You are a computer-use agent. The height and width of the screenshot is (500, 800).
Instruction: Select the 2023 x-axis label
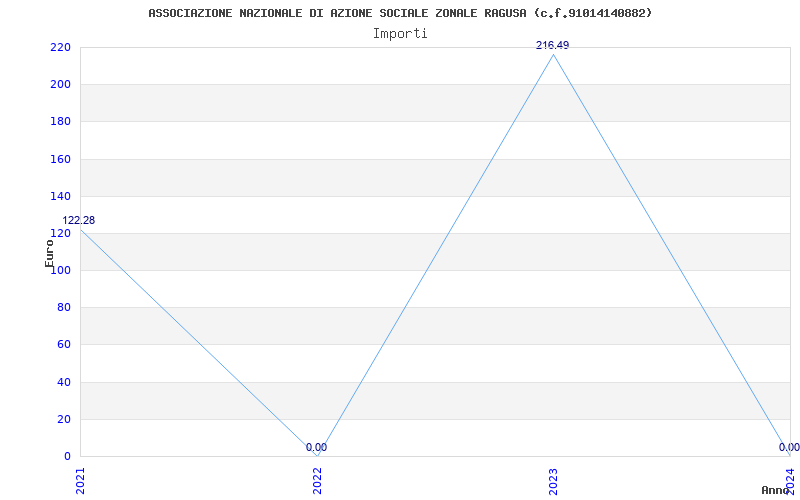tap(554, 481)
